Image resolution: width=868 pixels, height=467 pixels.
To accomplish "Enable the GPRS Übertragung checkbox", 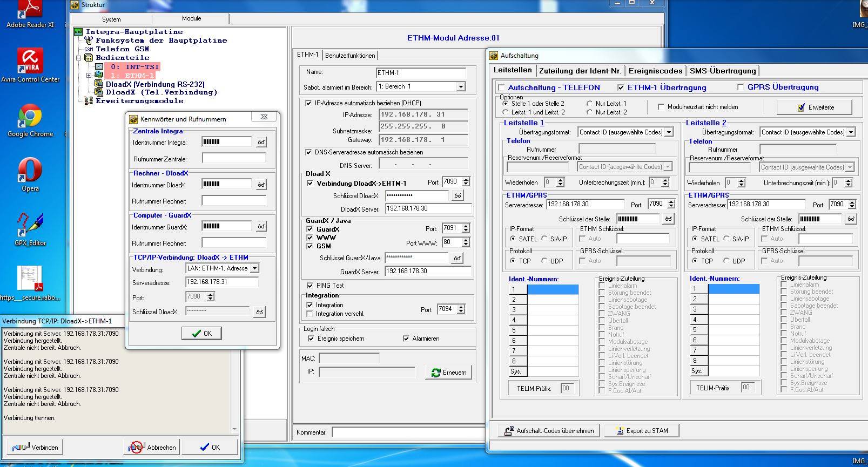I will click(x=741, y=87).
